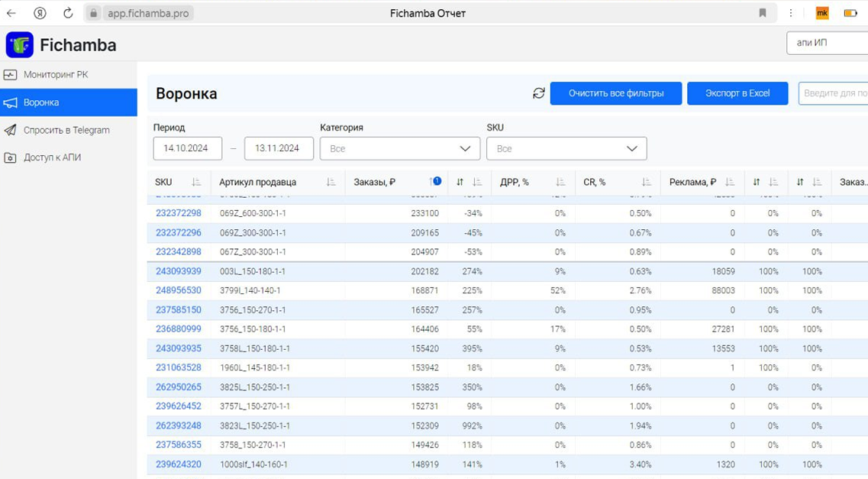Click the ДРР value 52%
The image size is (868, 479).
[x=558, y=291]
